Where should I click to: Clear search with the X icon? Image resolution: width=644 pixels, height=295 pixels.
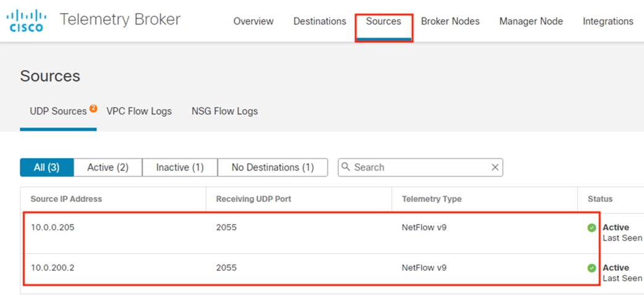pos(495,167)
